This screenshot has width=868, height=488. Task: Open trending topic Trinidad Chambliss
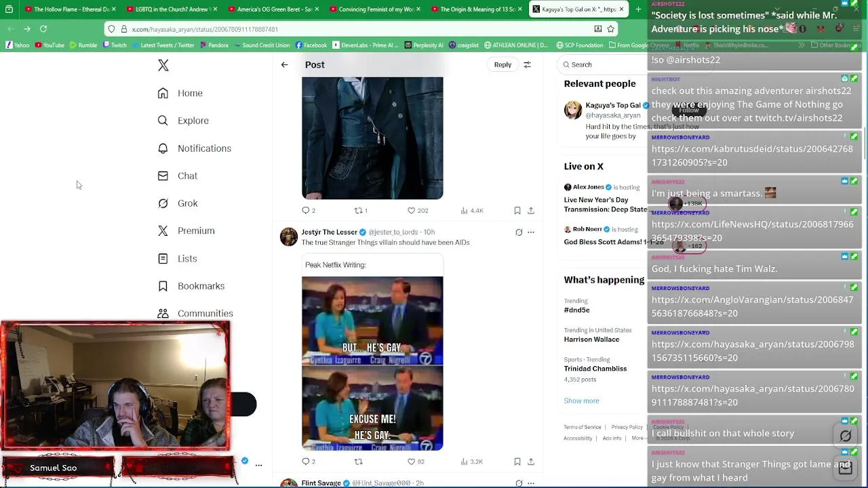(595, 369)
